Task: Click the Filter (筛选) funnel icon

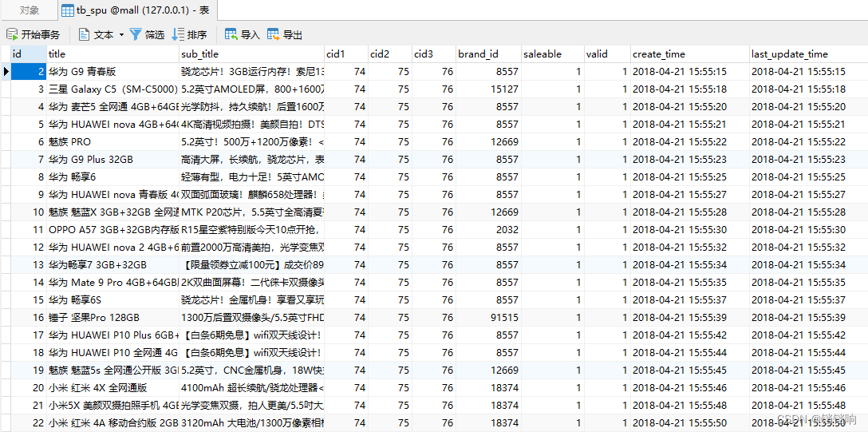Action: 136,35
